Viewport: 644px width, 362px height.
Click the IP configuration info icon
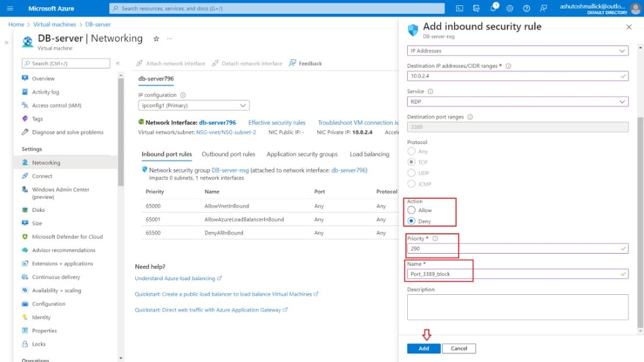[x=183, y=95]
